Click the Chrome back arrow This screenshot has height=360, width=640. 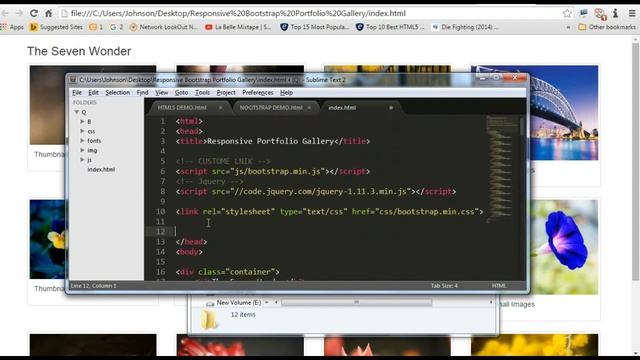pos(5,13)
